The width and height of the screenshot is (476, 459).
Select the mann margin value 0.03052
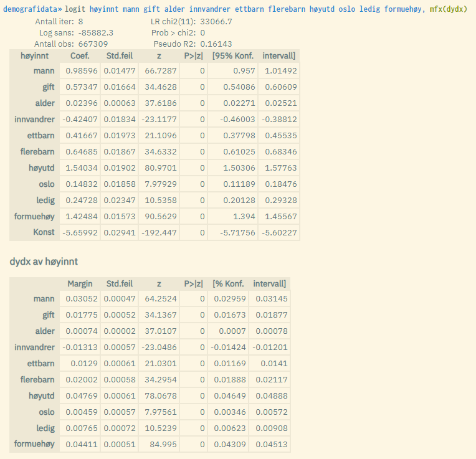pos(80,299)
